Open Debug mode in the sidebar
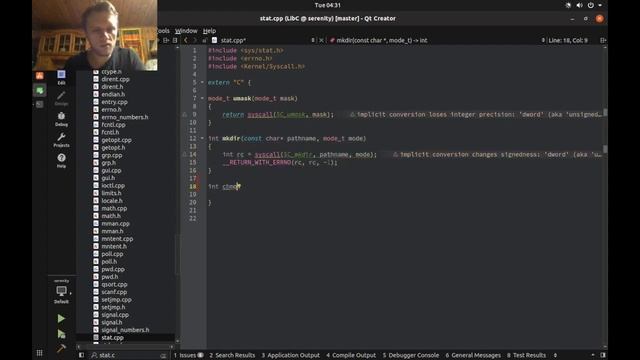Viewport: 640px width, 360px height. pos(61,119)
